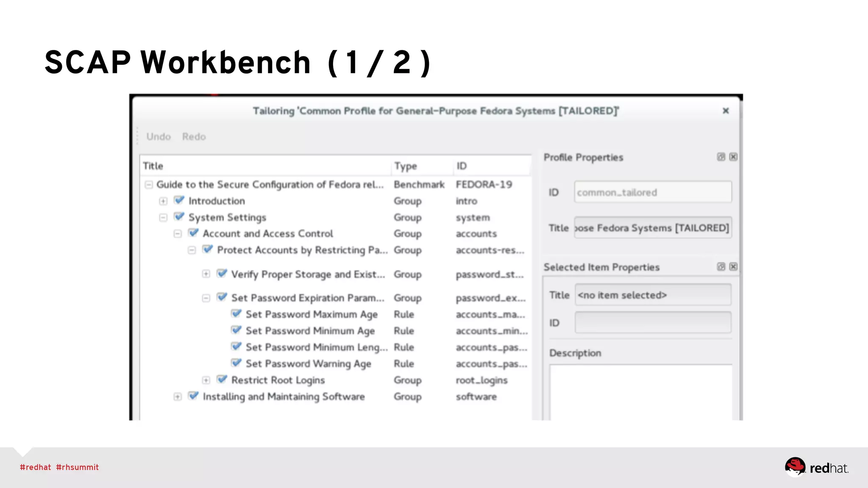868x488 pixels.
Task: Click the Type column header
Action: pos(422,166)
